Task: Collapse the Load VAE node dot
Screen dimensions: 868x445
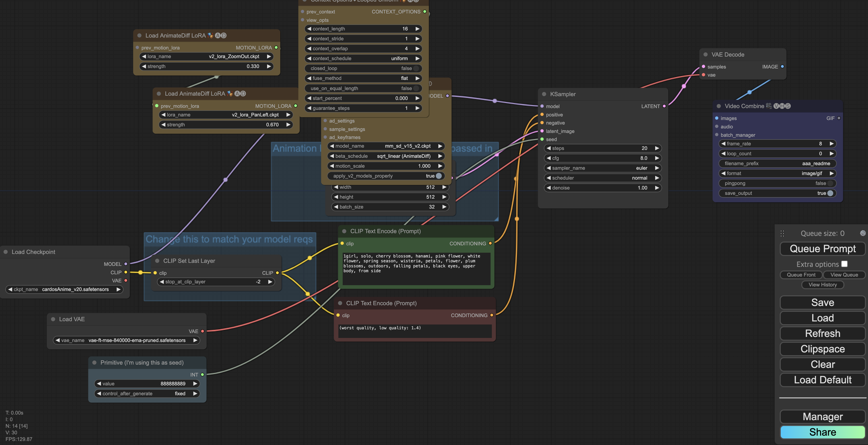Action: (x=53, y=319)
